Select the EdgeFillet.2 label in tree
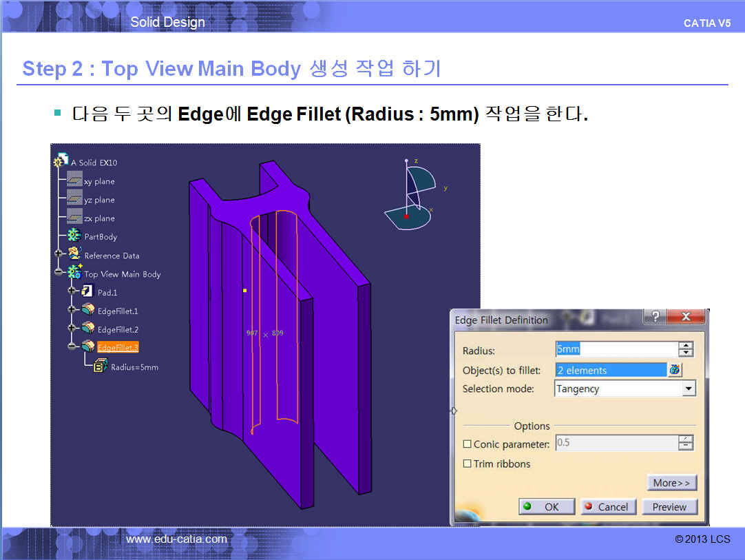This screenshot has height=560, width=745. [118, 329]
